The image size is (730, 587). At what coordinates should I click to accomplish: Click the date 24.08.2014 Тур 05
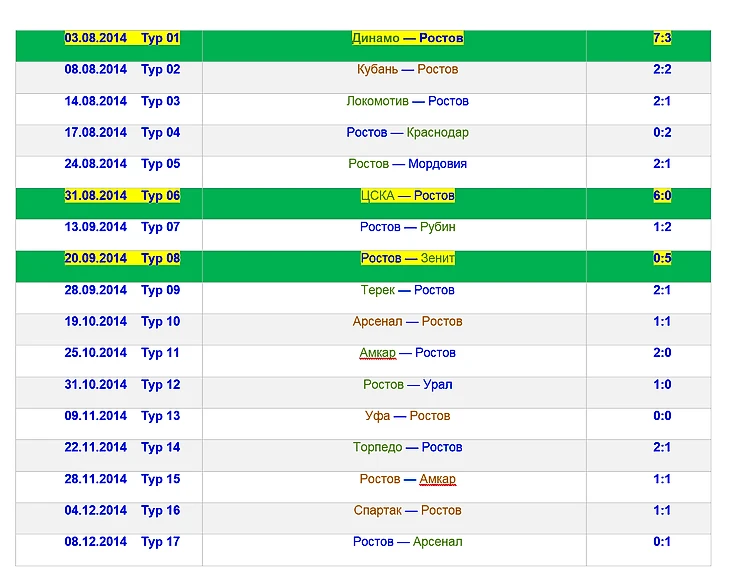(122, 164)
